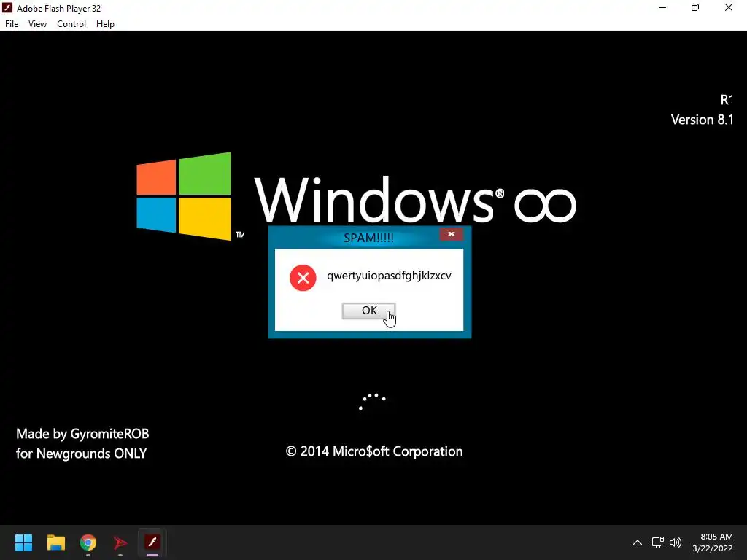Click the Made by GyromiteROB credit
Screen dimensions: 747x560
tap(82, 434)
